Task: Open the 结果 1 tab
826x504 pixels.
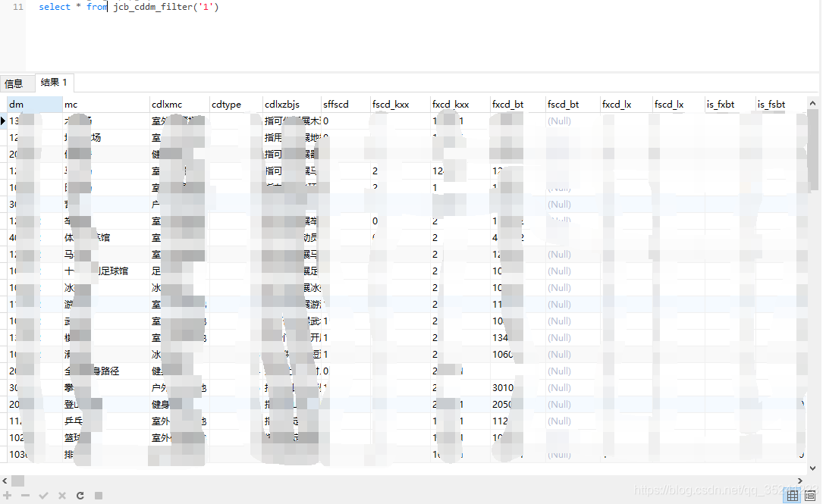Action: point(54,83)
